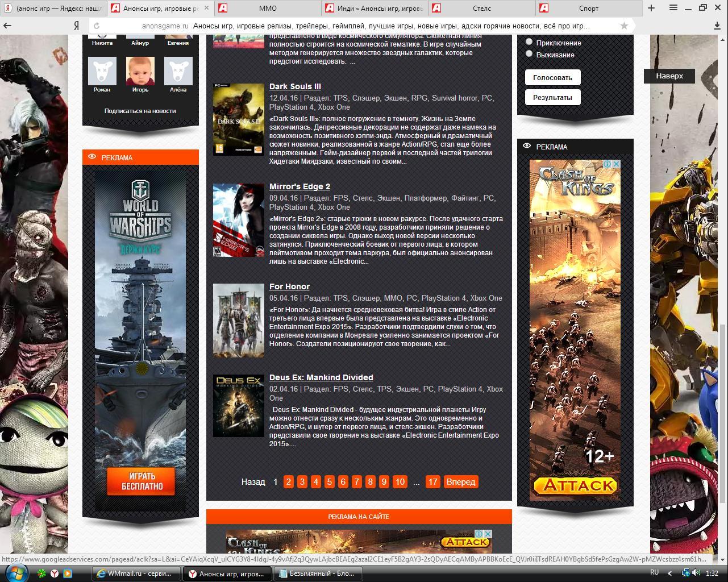Close the sidebar Clash of Kings ad

pos(616,164)
